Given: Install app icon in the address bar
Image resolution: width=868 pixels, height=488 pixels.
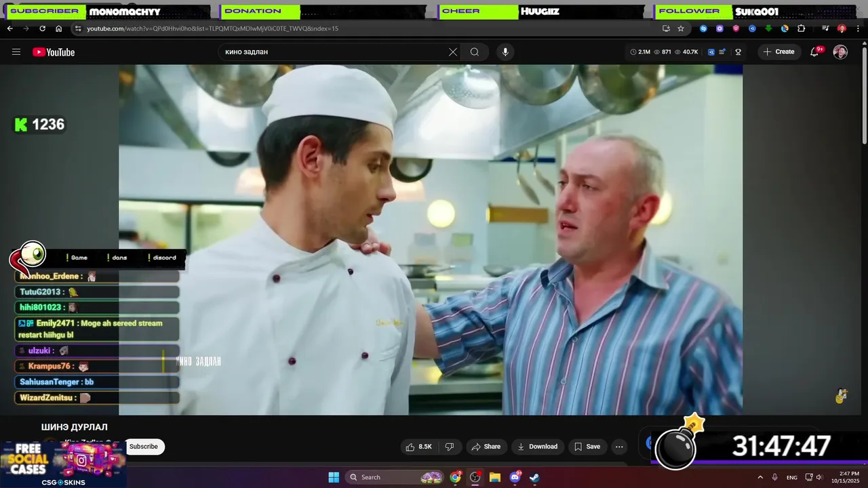Looking at the screenshot, I should click(x=666, y=28).
